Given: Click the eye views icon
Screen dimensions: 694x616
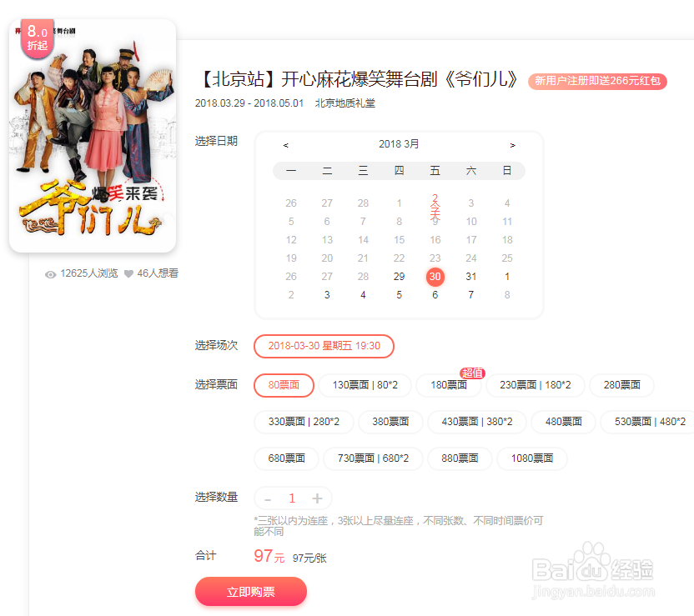Looking at the screenshot, I should 50,274.
